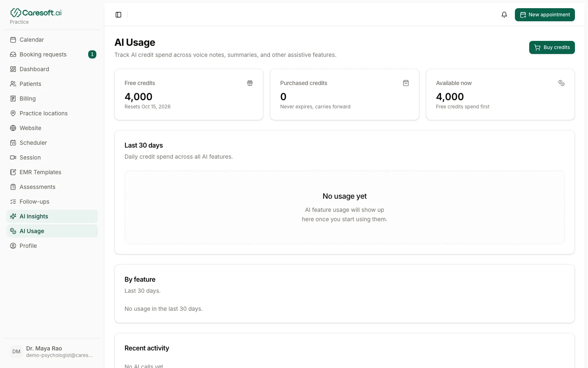Open AI Insights page
This screenshot has height=368, width=588.
(x=52, y=216)
